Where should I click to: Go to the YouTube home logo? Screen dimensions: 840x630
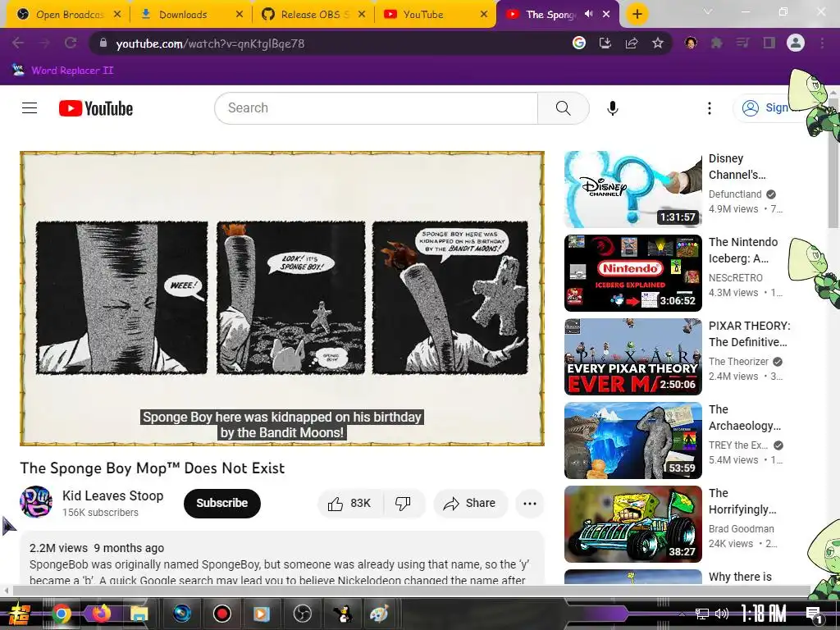pos(96,108)
